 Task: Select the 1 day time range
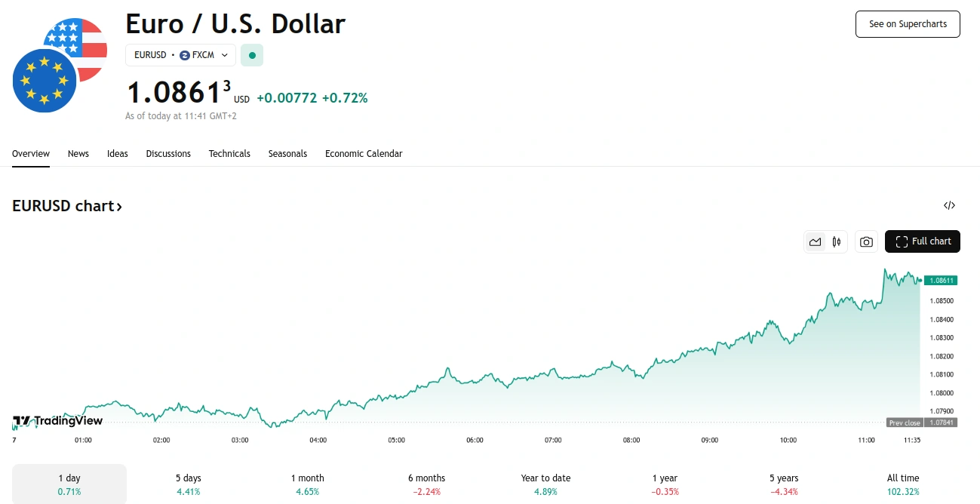[69, 484]
